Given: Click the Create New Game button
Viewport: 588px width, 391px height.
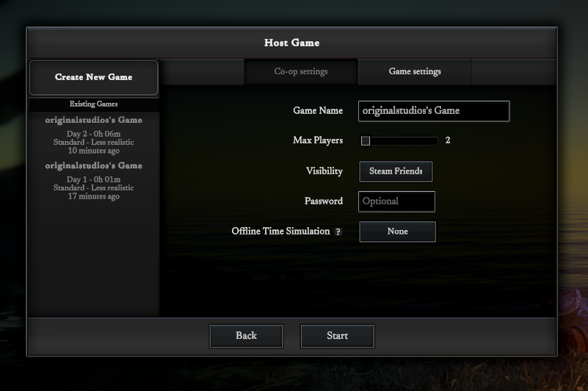Looking at the screenshot, I should (93, 77).
